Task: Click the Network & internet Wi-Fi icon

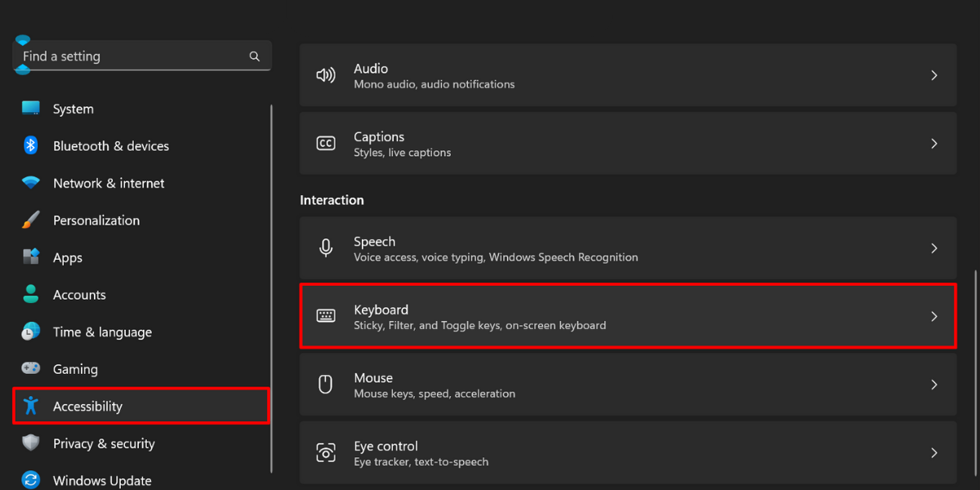Action: tap(31, 183)
